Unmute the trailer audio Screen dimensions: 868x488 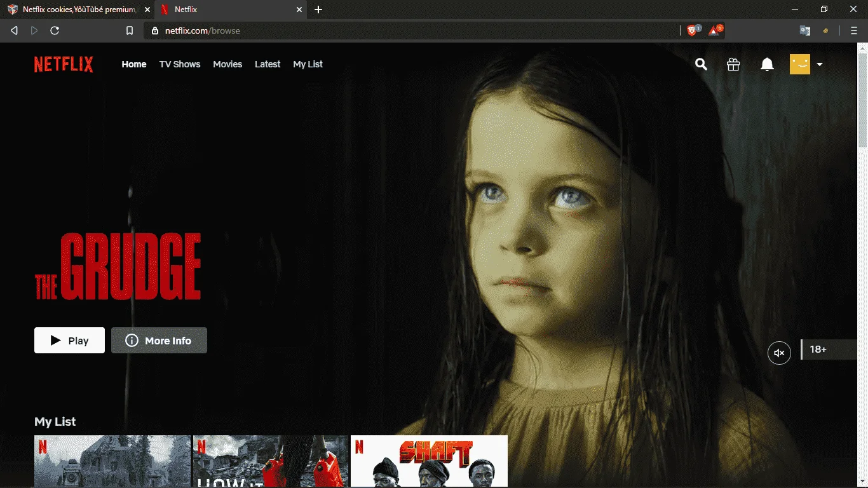[779, 353]
